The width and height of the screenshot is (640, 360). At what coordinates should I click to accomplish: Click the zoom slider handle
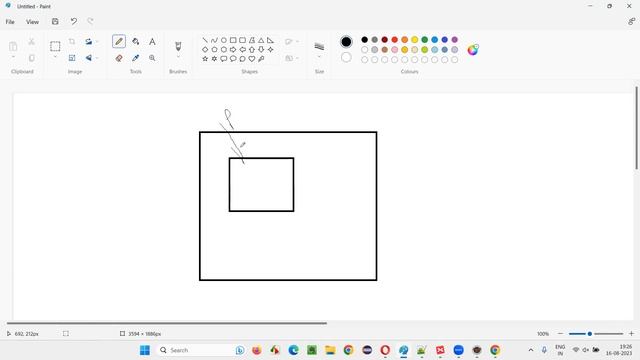point(589,334)
